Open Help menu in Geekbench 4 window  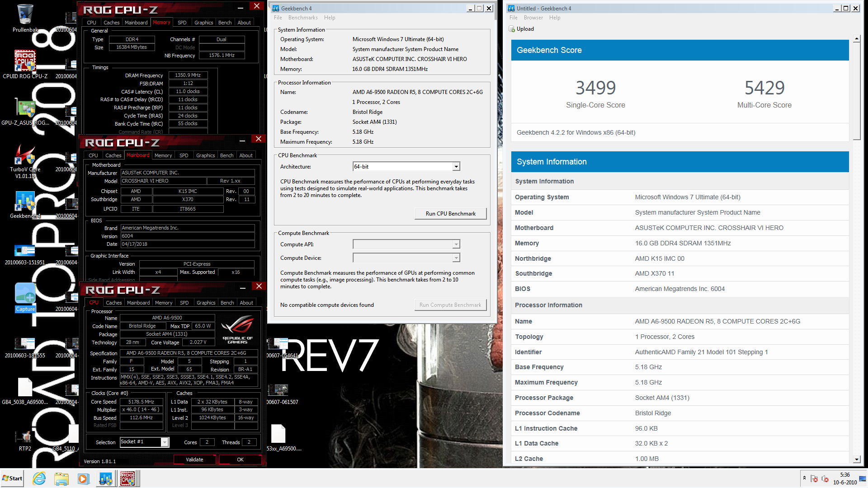pyautogui.click(x=330, y=18)
